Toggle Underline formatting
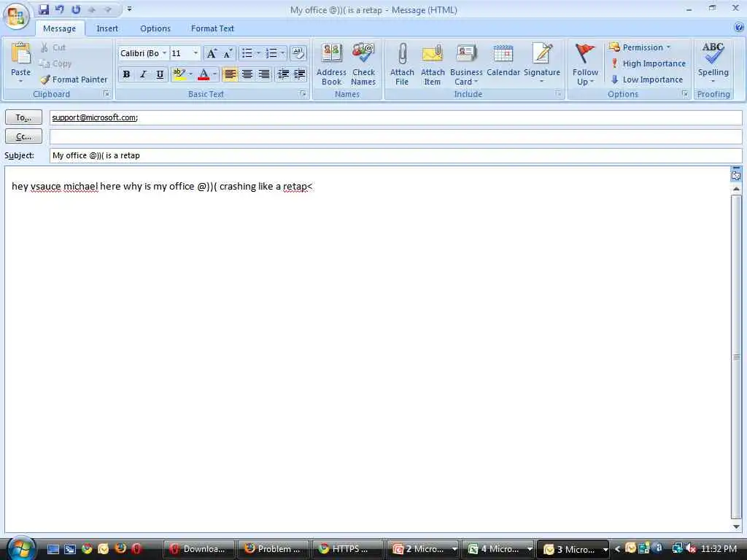Viewport: 747px width, 560px height. (160, 74)
